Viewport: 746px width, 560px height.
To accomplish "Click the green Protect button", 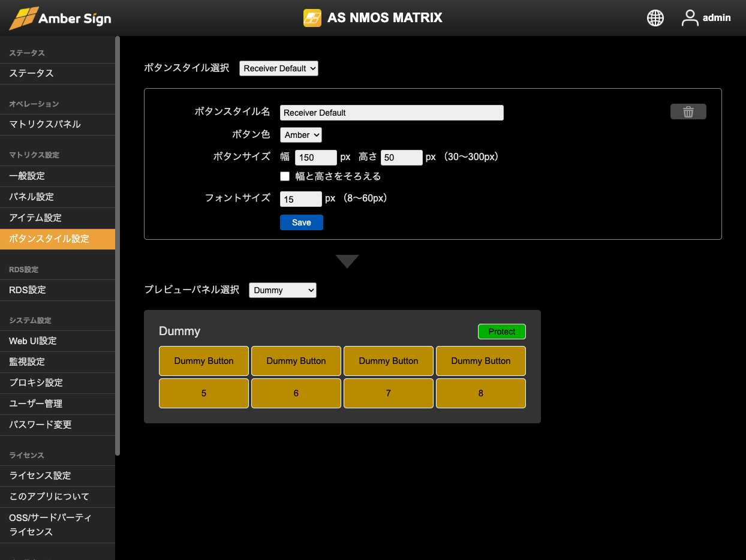I will (501, 332).
